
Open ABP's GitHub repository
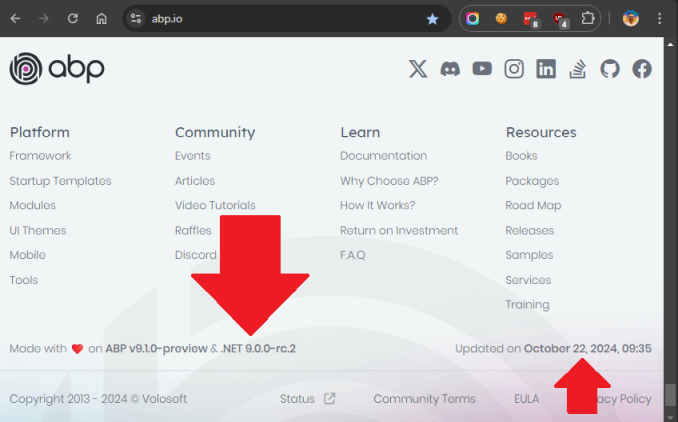[x=610, y=69]
